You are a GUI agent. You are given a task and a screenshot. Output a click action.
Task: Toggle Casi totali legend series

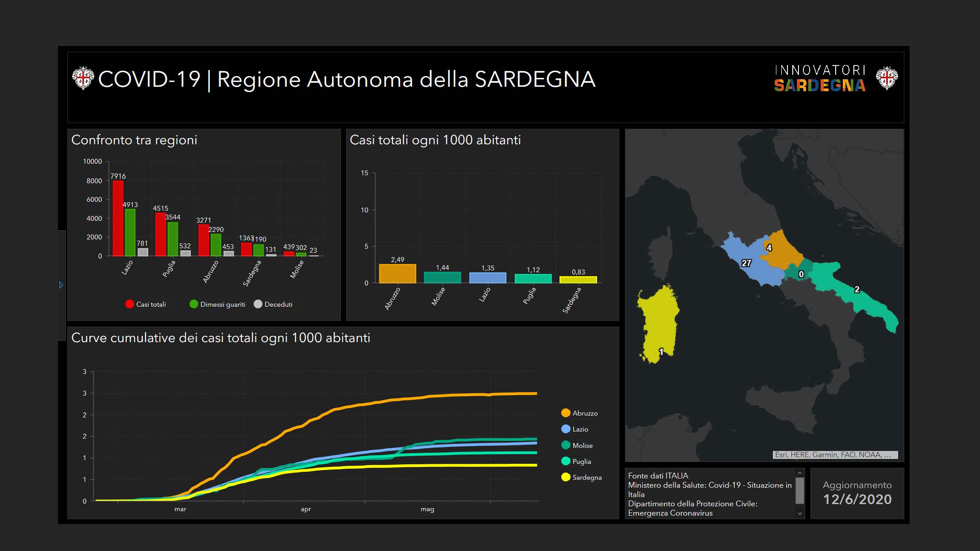pos(146,304)
